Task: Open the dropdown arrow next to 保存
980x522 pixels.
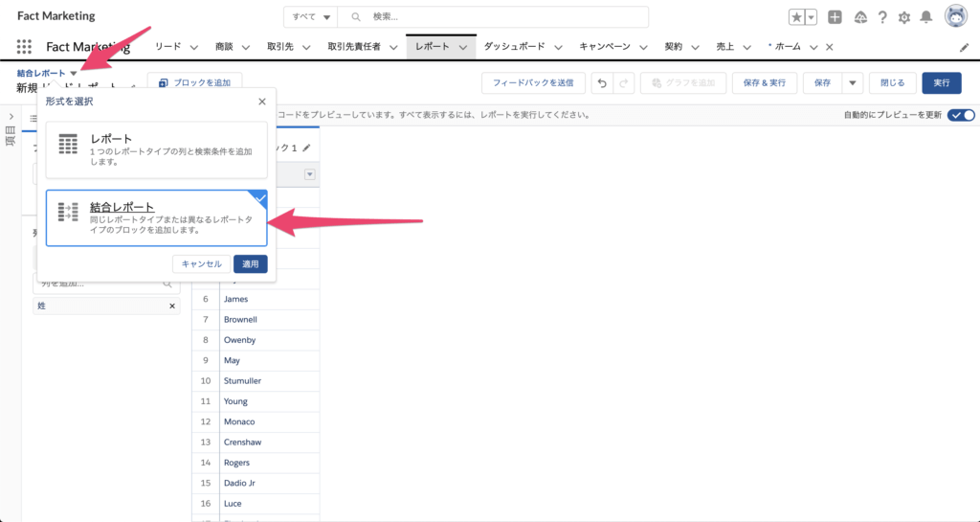Action: point(853,83)
